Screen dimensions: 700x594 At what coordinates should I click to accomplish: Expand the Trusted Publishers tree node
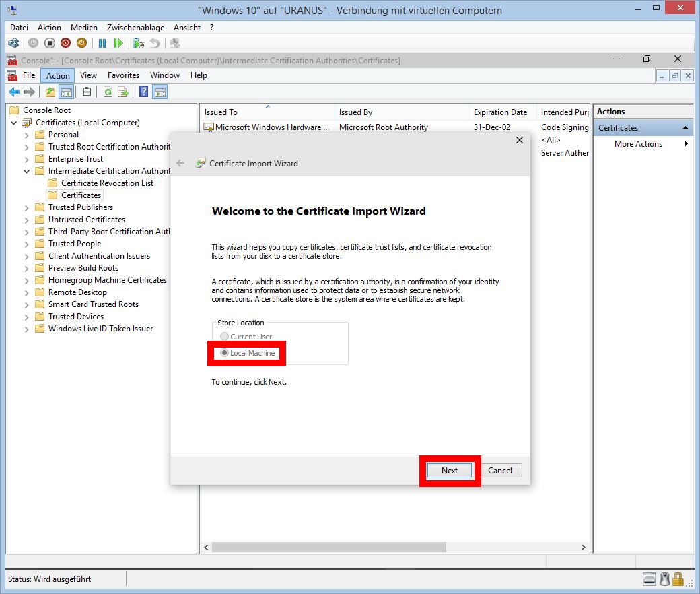click(27, 207)
